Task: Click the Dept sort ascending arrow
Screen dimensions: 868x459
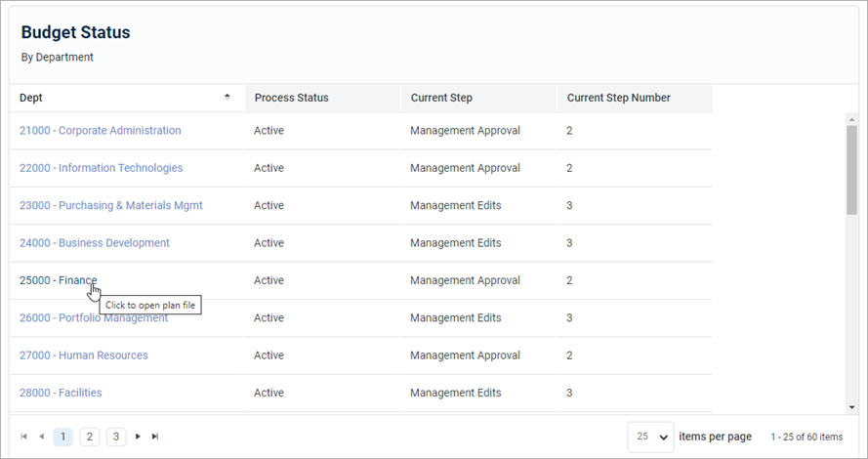Action: (227, 97)
